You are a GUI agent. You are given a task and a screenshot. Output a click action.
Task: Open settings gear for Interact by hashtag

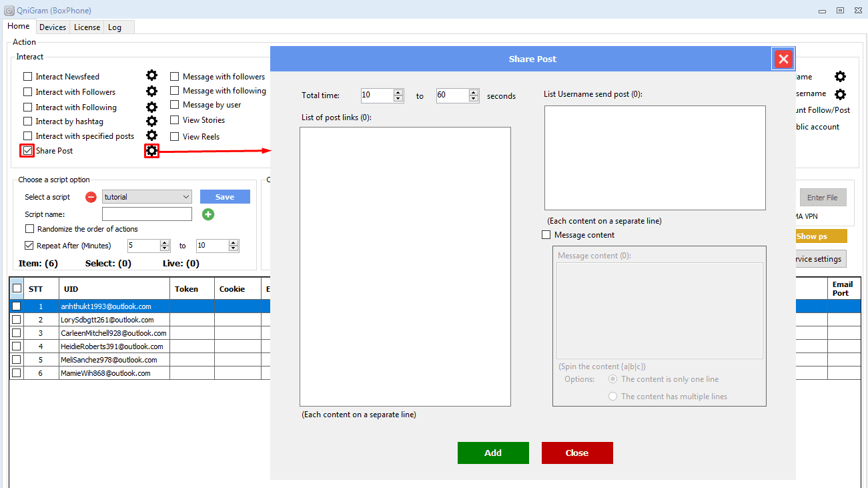coord(151,121)
